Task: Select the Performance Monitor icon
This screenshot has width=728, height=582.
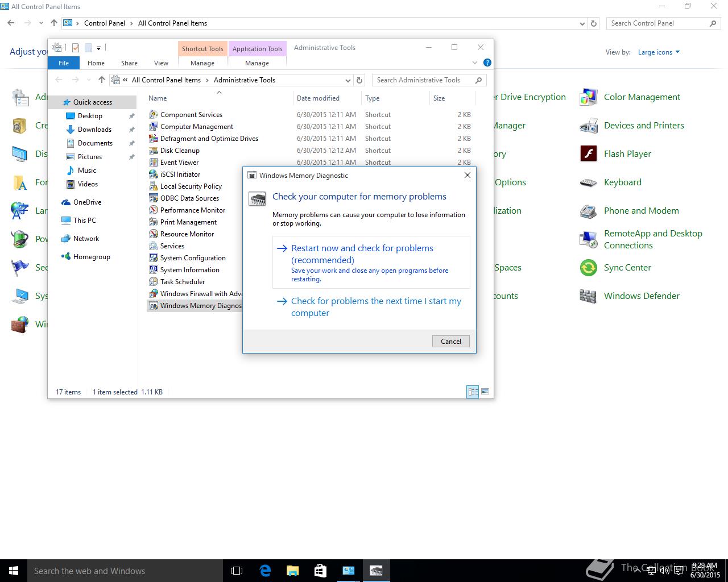Action: pyautogui.click(x=153, y=210)
